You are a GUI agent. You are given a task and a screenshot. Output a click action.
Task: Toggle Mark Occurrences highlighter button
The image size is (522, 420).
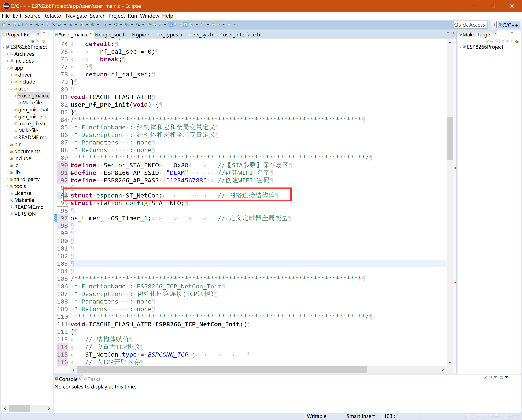pyautogui.click(x=171, y=25)
